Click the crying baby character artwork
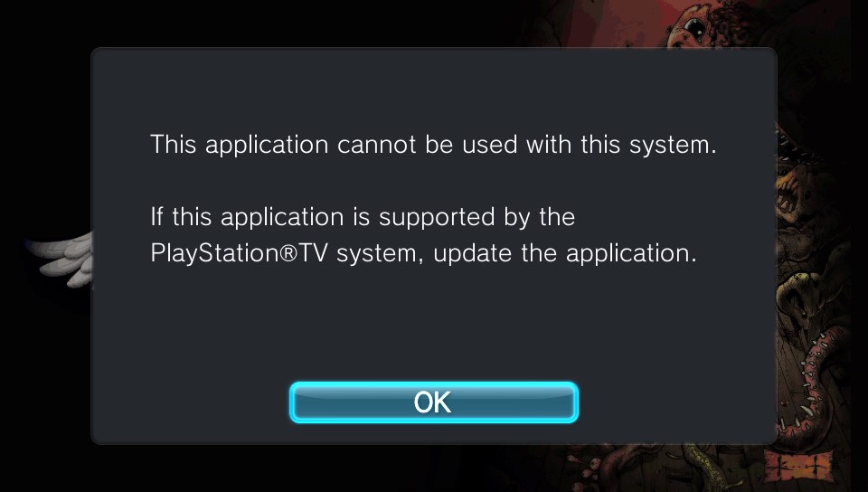 [x=692, y=26]
